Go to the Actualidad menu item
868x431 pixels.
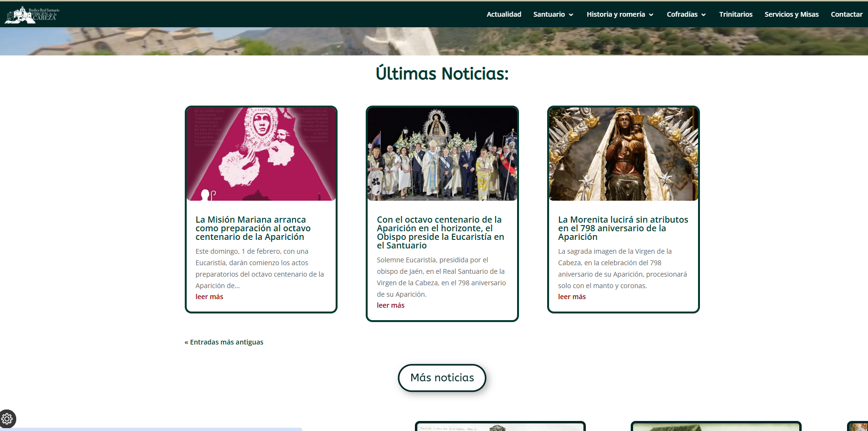(504, 14)
